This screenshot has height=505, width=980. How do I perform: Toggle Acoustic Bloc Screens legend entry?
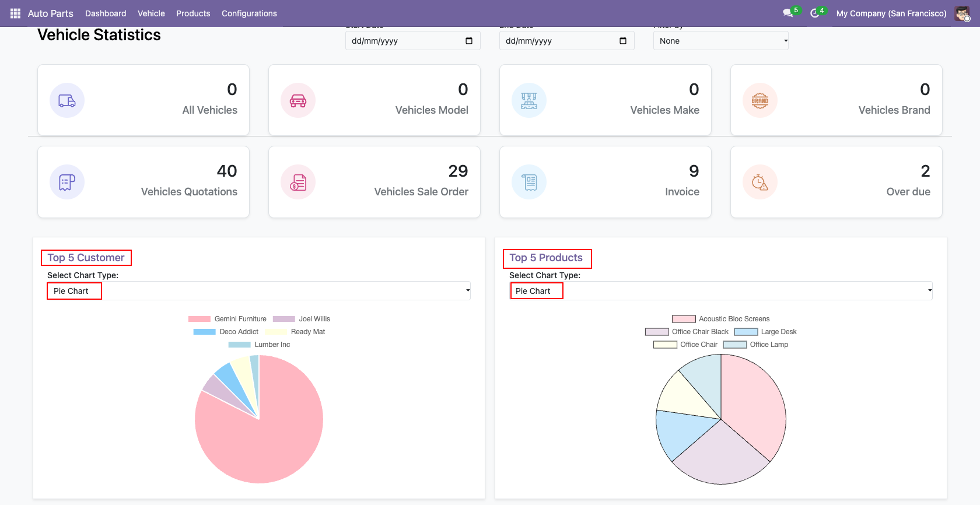click(x=720, y=319)
